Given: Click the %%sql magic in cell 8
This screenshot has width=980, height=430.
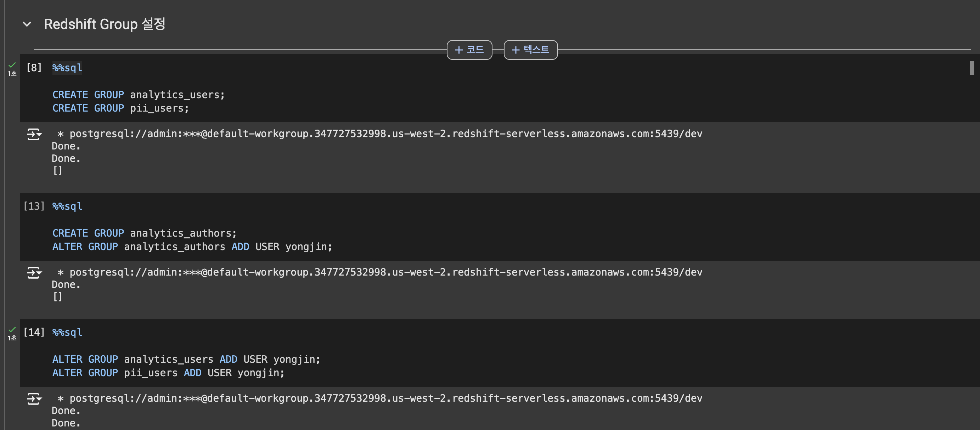Looking at the screenshot, I should point(67,68).
